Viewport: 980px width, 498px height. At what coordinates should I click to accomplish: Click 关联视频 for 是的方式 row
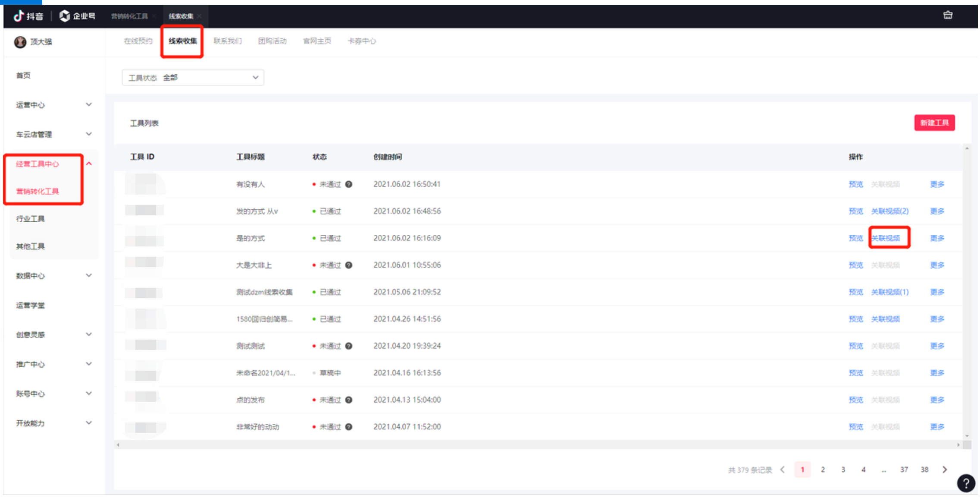click(886, 238)
